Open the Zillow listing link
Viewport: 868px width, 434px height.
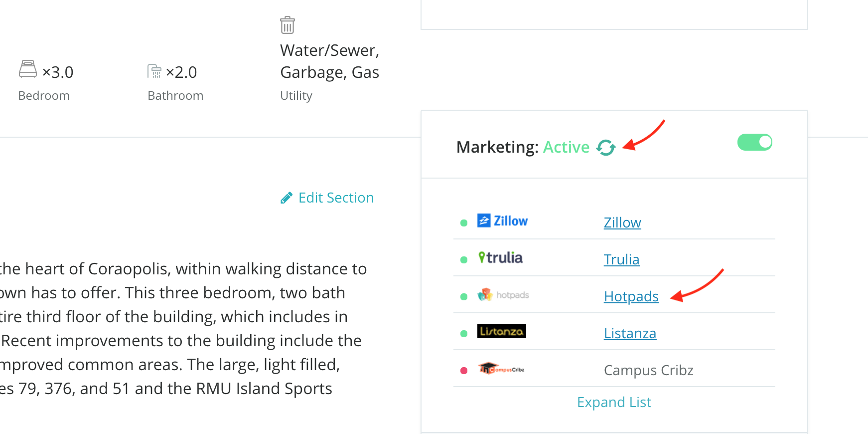pos(622,222)
